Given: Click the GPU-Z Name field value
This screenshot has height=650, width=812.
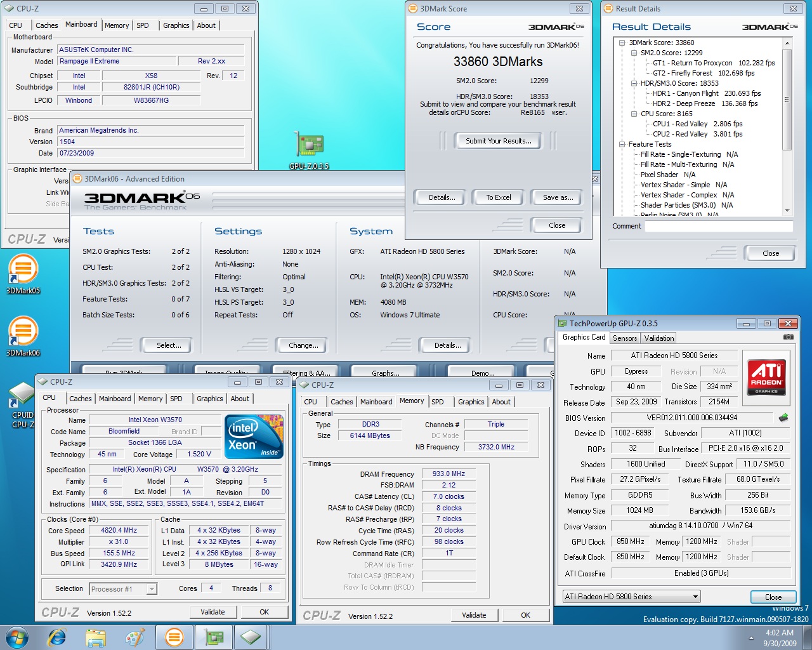Looking at the screenshot, I should point(674,355).
